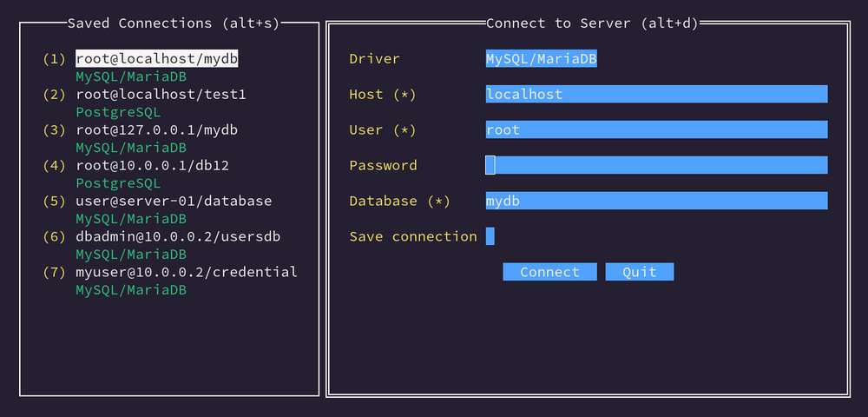Image resolution: width=868 pixels, height=417 pixels.
Task: Select saved connection root@localhost/test1
Action: (x=161, y=94)
